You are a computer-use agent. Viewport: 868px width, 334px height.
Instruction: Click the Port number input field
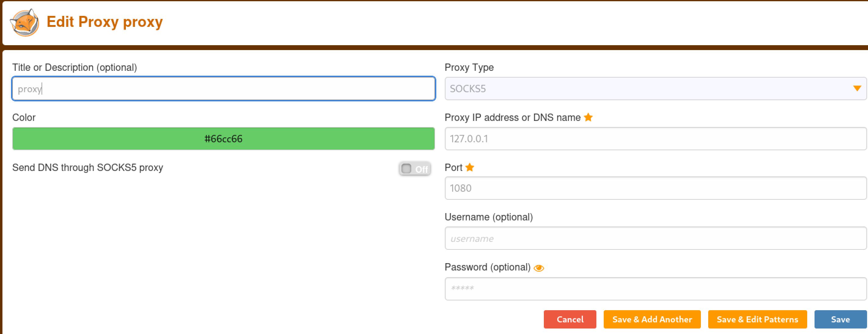(x=655, y=188)
